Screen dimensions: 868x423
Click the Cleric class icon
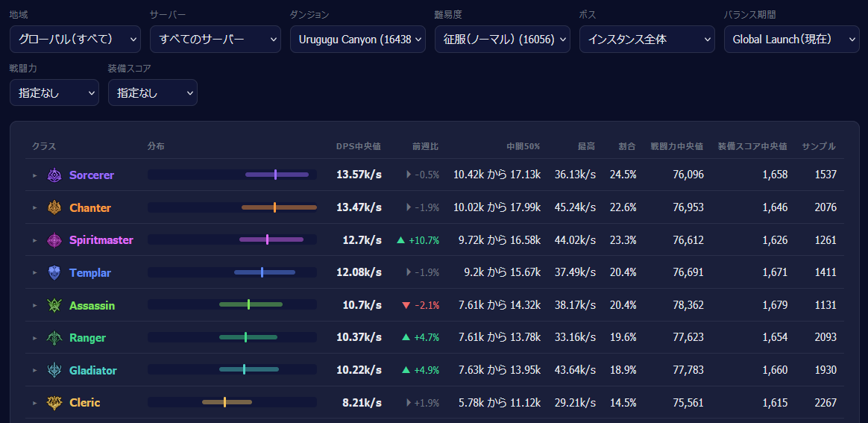point(54,403)
